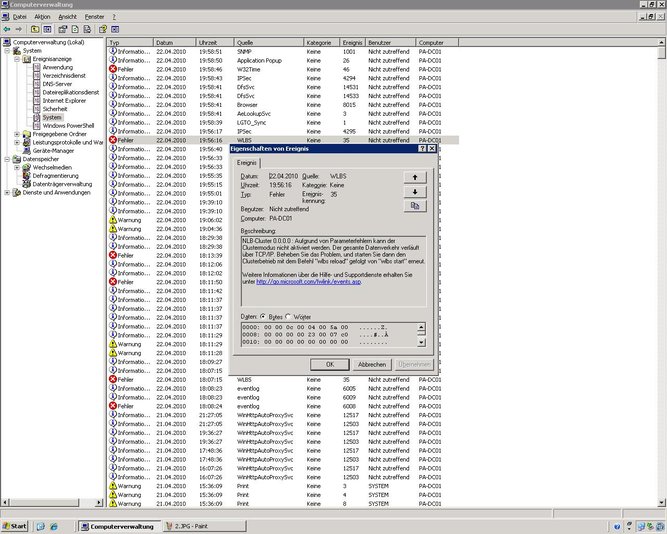Image resolution: width=667 pixels, height=534 pixels.
Task: Select Verzeichnisdienst log in tree
Action: [64, 76]
